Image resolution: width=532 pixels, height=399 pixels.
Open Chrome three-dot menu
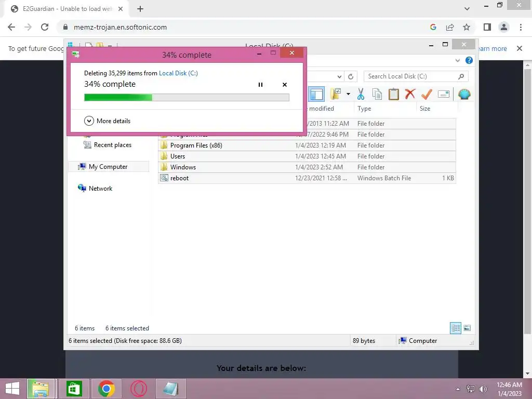(x=521, y=27)
